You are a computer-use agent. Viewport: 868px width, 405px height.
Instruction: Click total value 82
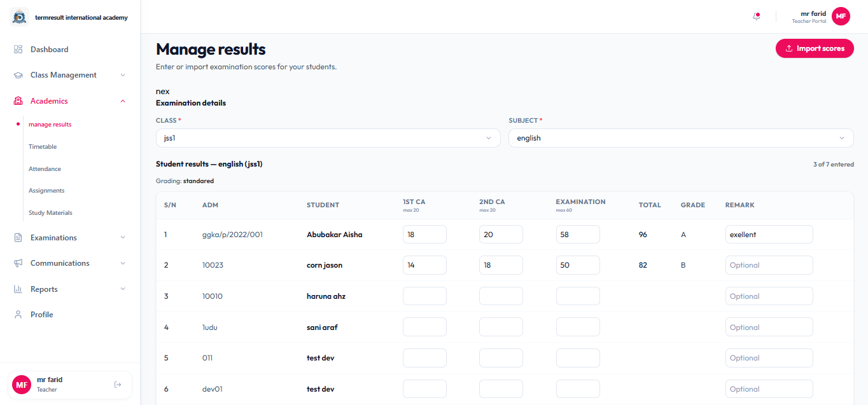tap(643, 265)
